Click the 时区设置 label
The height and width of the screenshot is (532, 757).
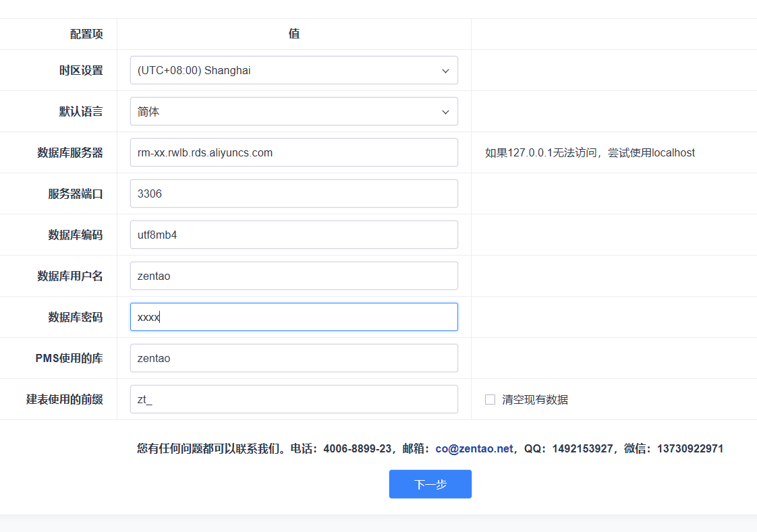click(81, 70)
